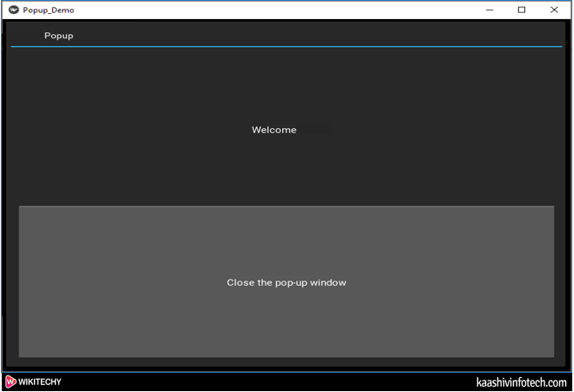This screenshot has width=574, height=392.
Task: Click the black footer bar between the logos
Action: coord(261,382)
